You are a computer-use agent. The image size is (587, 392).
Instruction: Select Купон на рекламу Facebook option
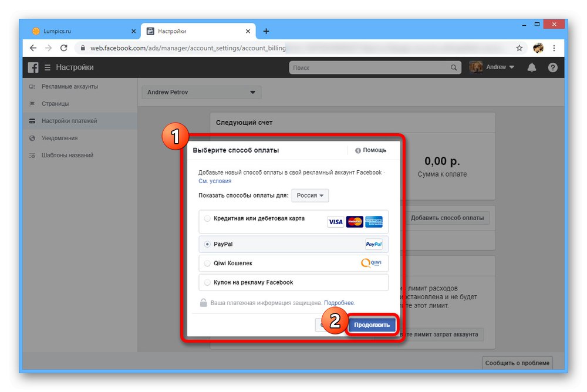coord(293,282)
